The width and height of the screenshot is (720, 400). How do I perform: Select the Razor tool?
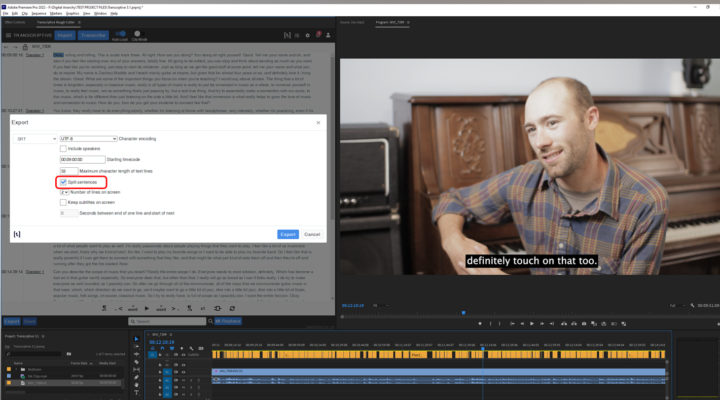136,362
